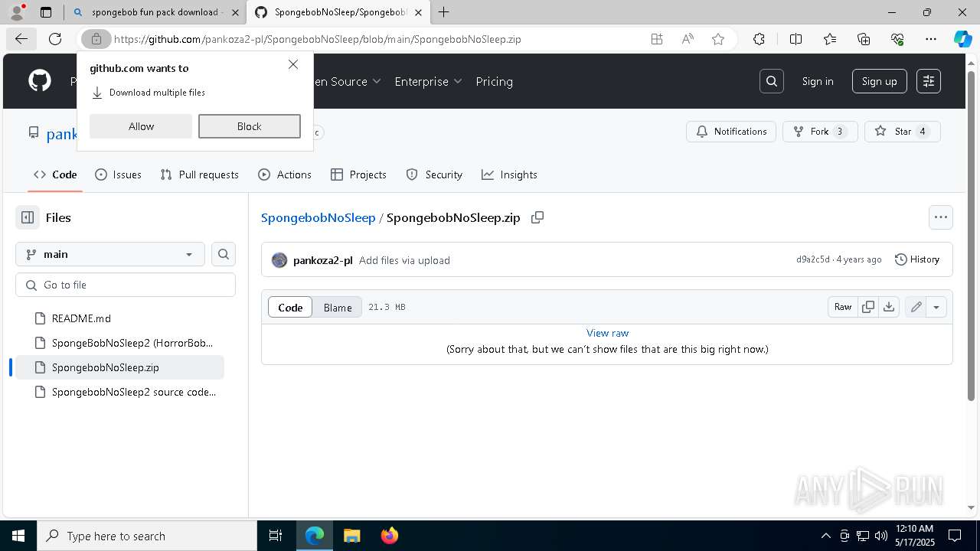Expand the Enterprise menu
Screen dimensions: 980x551
(428, 81)
